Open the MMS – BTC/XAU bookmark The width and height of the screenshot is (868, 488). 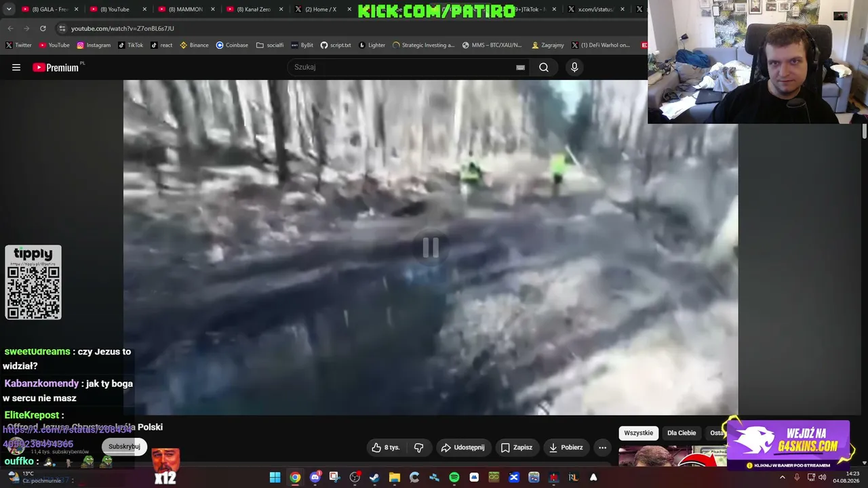tap(492, 45)
